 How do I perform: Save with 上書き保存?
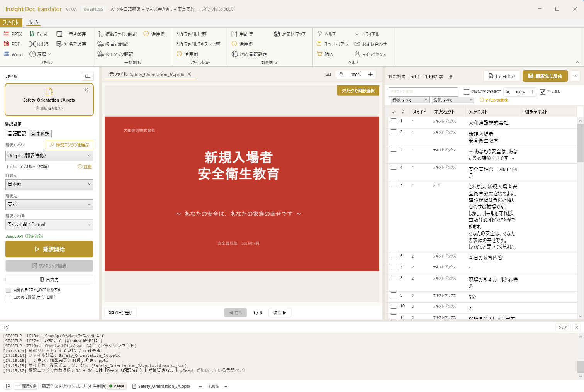point(71,34)
